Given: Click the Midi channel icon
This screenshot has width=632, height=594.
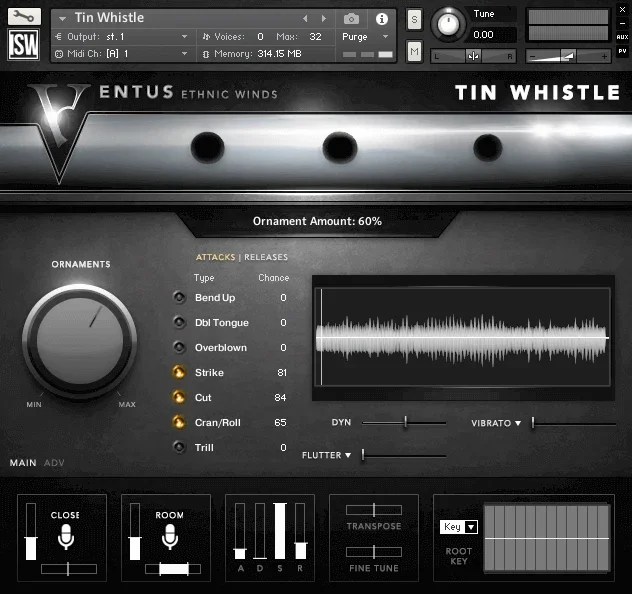Looking at the screenshot, I should (59, 54).
